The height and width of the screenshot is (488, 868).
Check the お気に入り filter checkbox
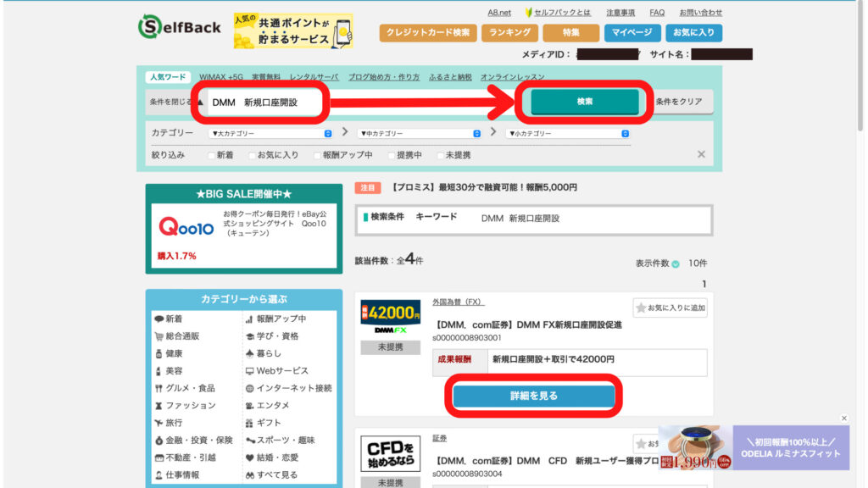click(x=252, y=156)
